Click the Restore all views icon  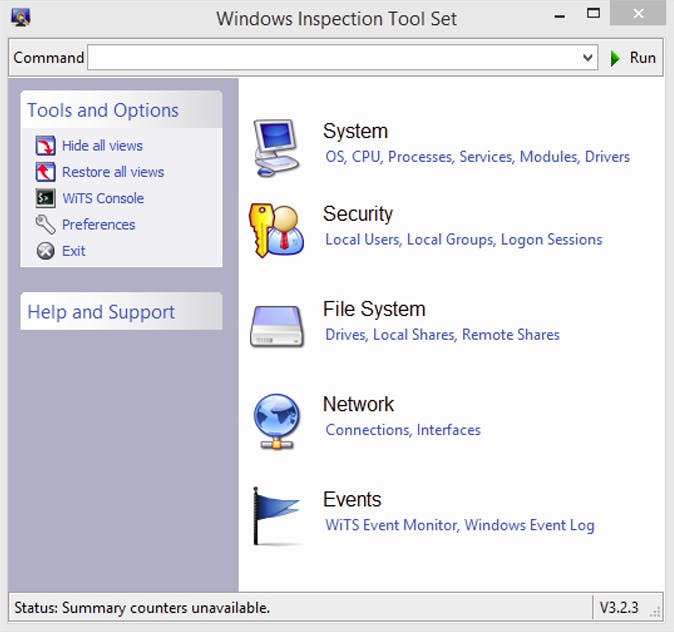(45, 172)
